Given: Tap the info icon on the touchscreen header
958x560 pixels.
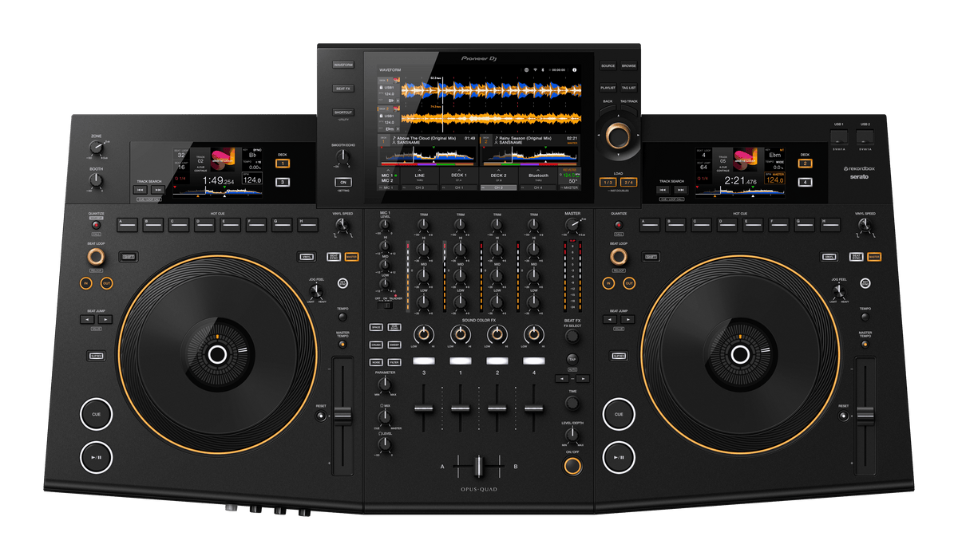Looking at the screenshot, I should point(574,69).
